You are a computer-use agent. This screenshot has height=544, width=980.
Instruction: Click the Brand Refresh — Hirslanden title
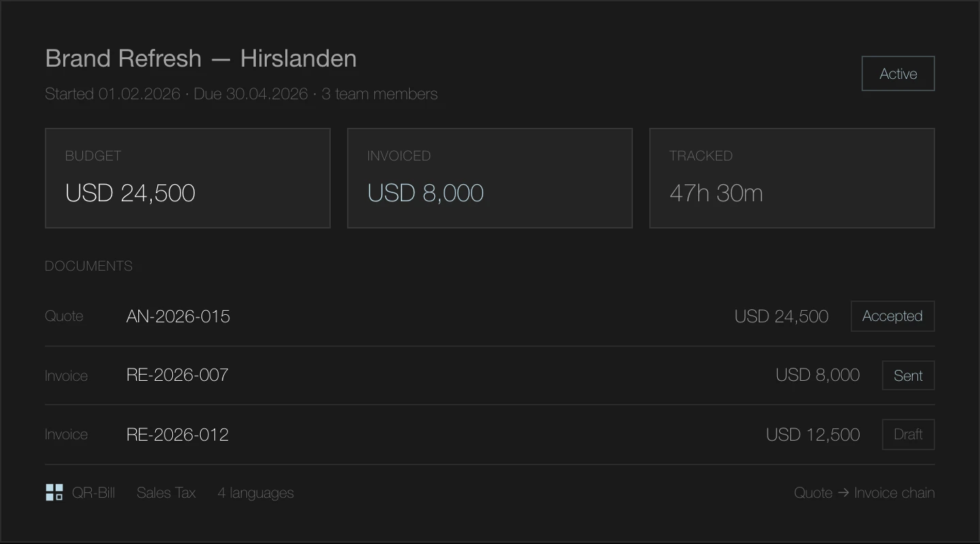click(x=201, y=59)
